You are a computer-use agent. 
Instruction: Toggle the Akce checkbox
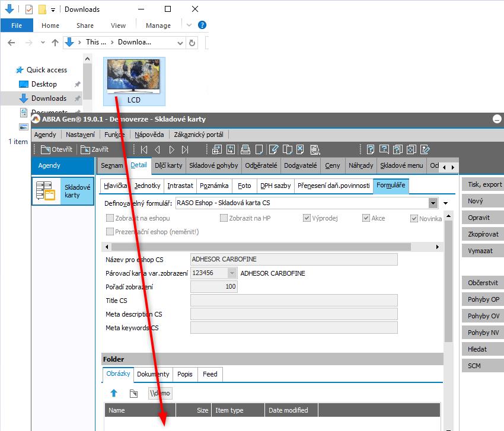click(x=366, y=218)
